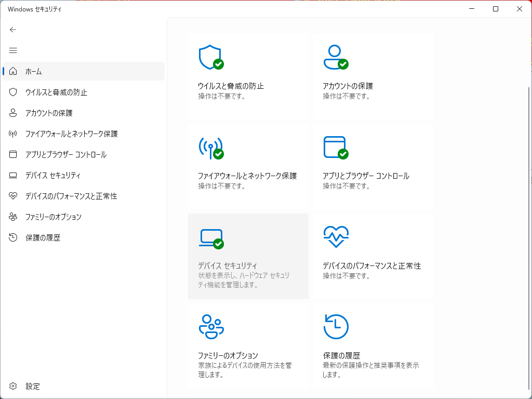
Task: Open アカウントの保護 from the sidebar
Action: pos(84,113)
